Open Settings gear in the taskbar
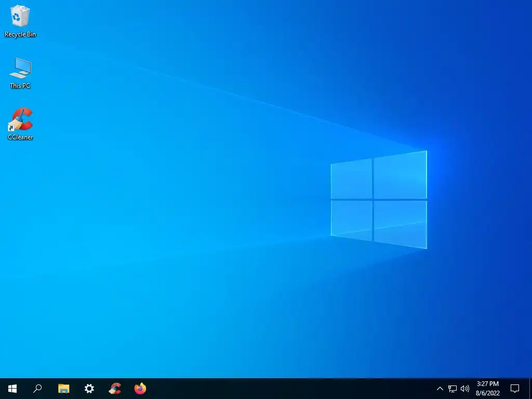 89,389
